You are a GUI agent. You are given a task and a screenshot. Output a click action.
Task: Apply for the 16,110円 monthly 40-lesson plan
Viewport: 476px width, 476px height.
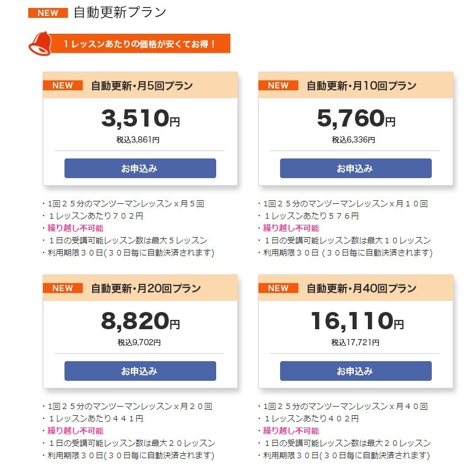point(356,371)
